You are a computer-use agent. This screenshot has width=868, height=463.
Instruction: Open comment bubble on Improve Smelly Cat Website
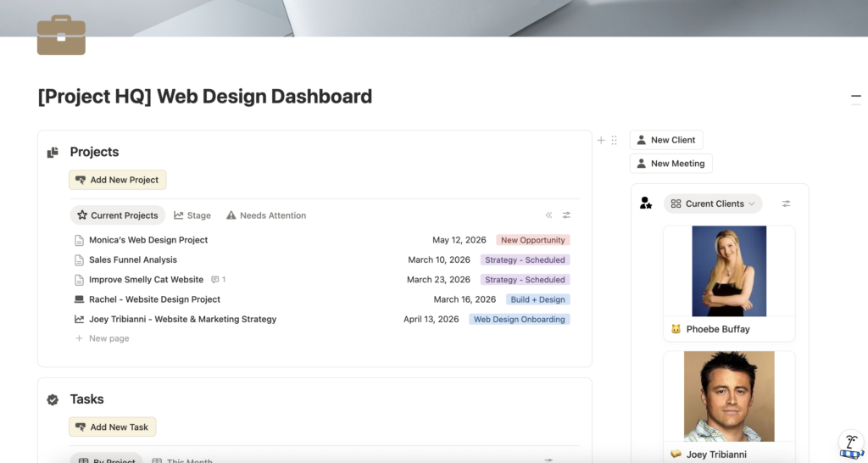[x=218, y=280]
